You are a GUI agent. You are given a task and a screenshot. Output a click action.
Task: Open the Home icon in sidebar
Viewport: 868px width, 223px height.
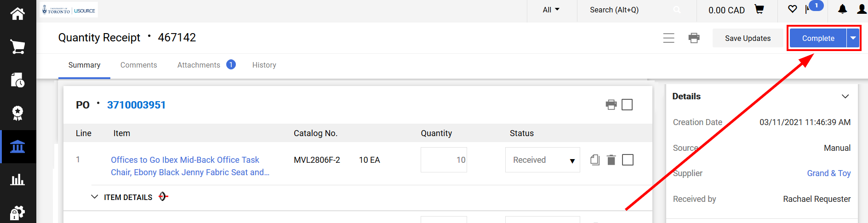point(17,13)
